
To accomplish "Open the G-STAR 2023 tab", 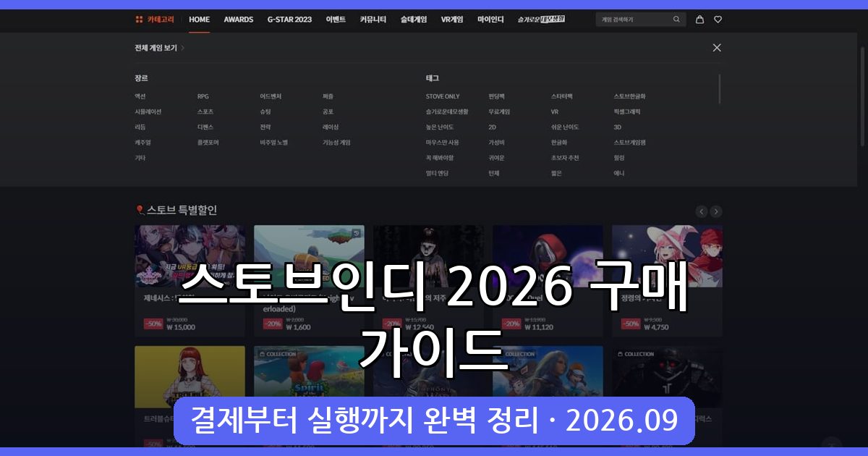I will click(x=289, y=20).
